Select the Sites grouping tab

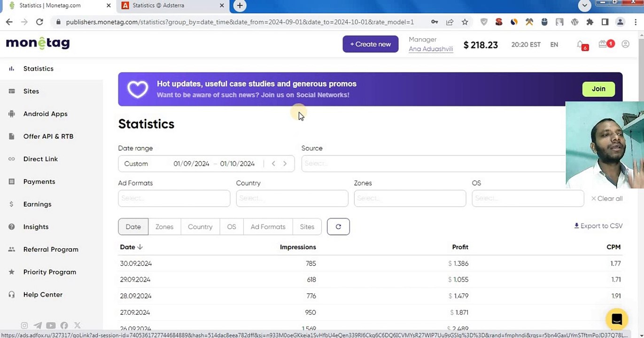pyautogui.click(x=307, y=227)
